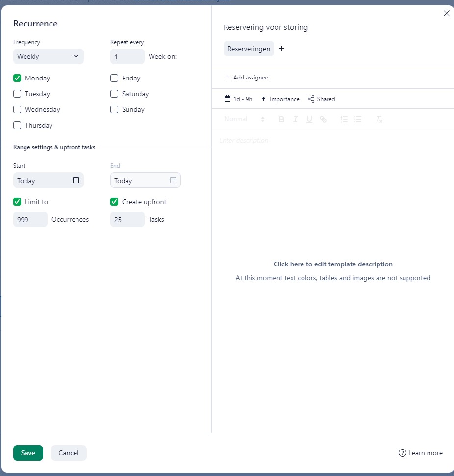
Task: Click the 999 Occurrences input field
Action: pos(30,219)
